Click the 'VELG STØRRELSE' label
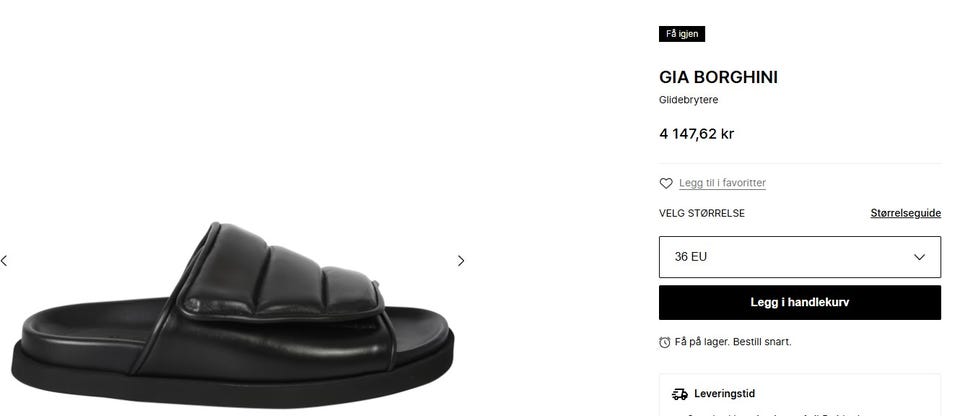 pyautogui.click(x=702, y=213)
